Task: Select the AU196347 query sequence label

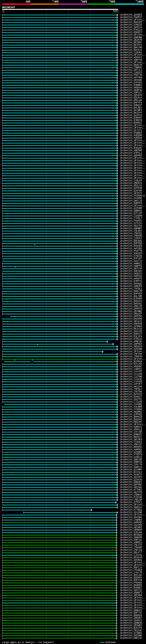Action: pyautogui.click(x=8, y=7)
